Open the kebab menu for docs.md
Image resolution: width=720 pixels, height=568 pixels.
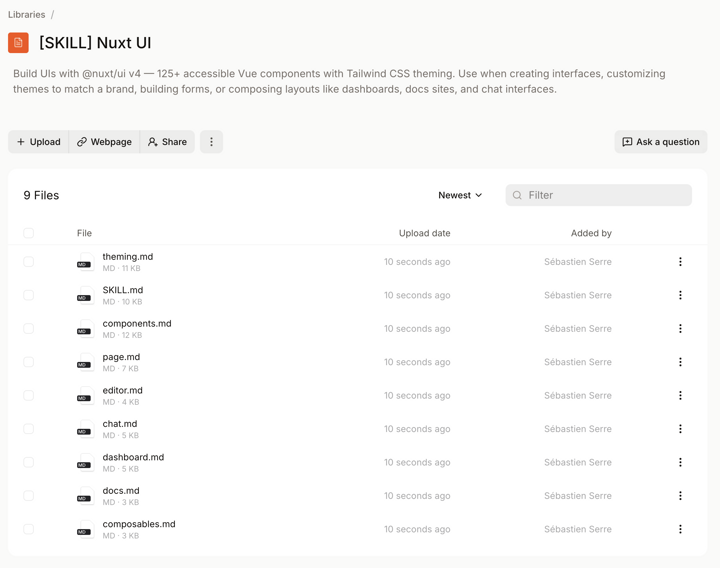(680, 496)
